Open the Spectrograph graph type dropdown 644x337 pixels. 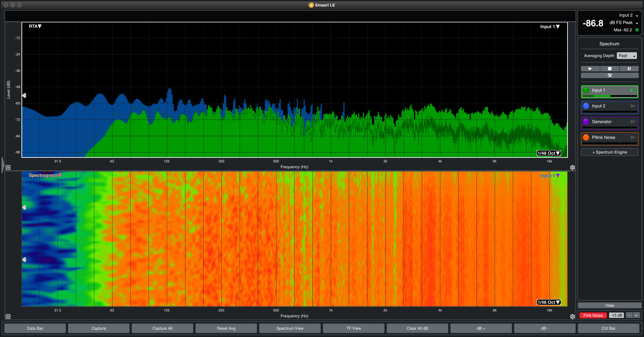tap(45, 175)
